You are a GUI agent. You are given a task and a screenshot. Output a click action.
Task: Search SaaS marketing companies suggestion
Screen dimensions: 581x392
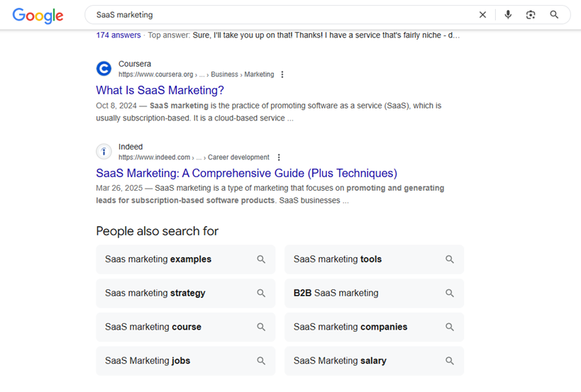374,327
